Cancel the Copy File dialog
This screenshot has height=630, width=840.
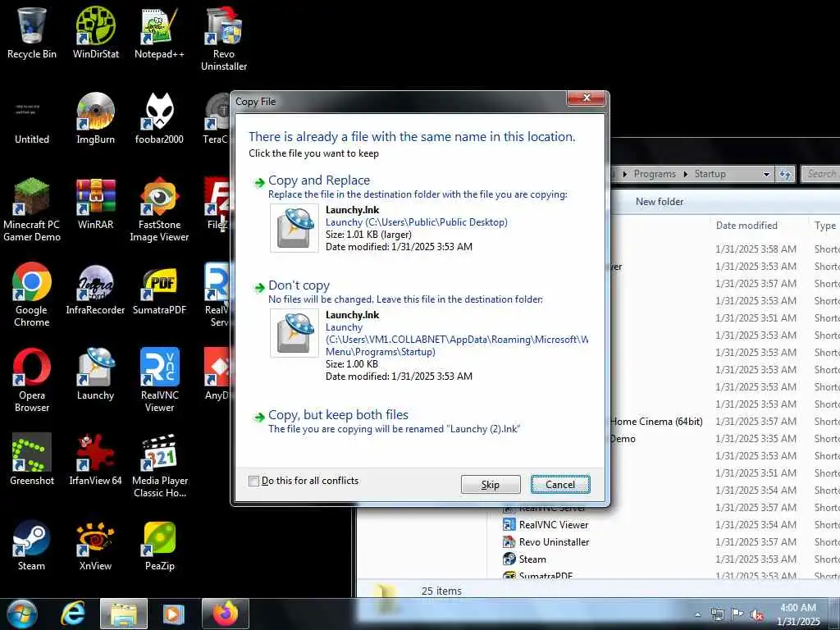coord(560,484)
